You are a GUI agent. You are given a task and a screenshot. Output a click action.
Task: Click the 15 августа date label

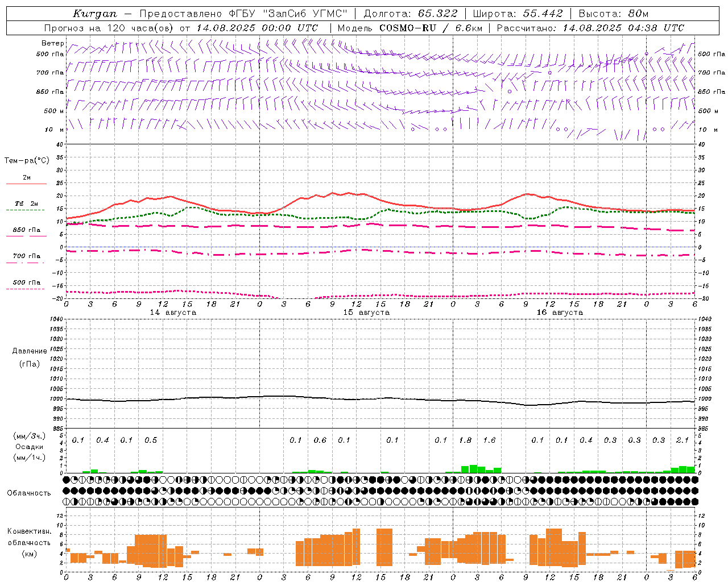click(x=366, y=313)
